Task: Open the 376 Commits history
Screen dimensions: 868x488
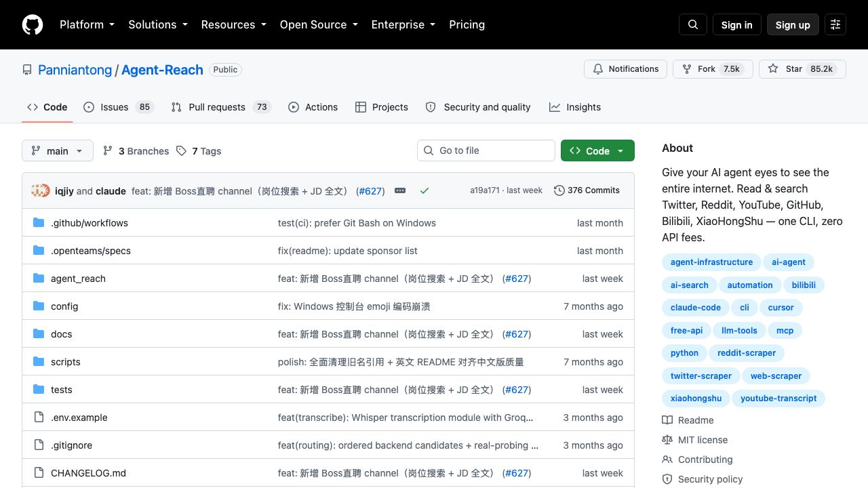Action: (x=587, y=190)
